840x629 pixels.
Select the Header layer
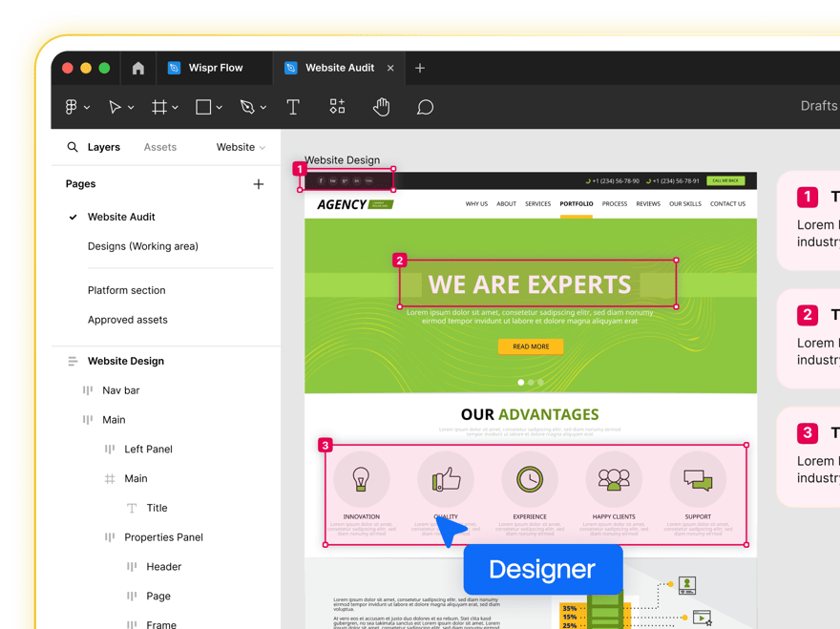pos(164,567)
